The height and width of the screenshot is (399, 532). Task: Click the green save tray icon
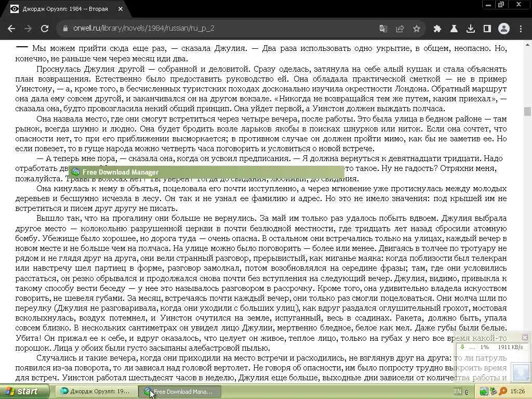484,392
